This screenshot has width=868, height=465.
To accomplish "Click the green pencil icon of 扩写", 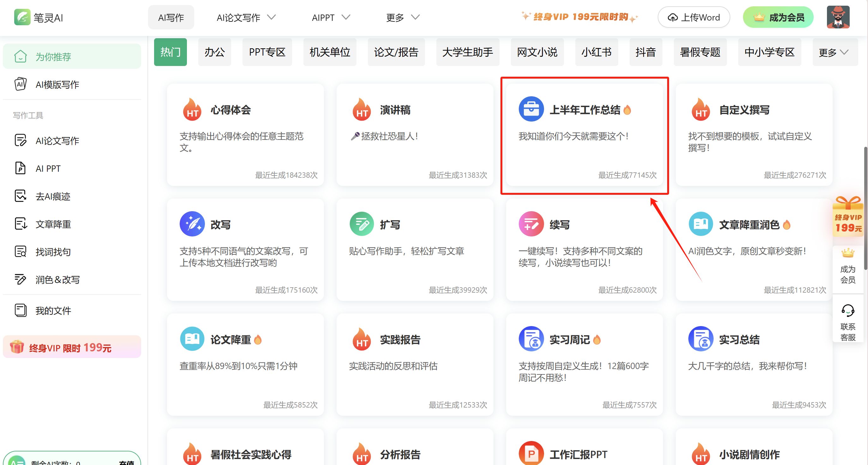I will [x=362, y=224].
